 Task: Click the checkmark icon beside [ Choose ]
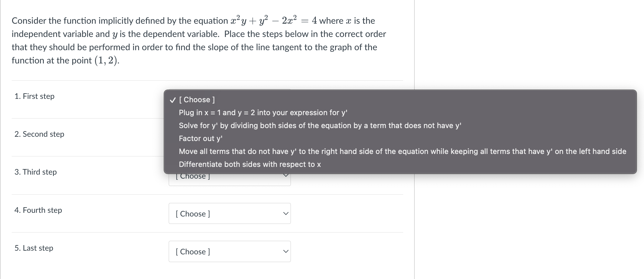click(x=172, y=99)
